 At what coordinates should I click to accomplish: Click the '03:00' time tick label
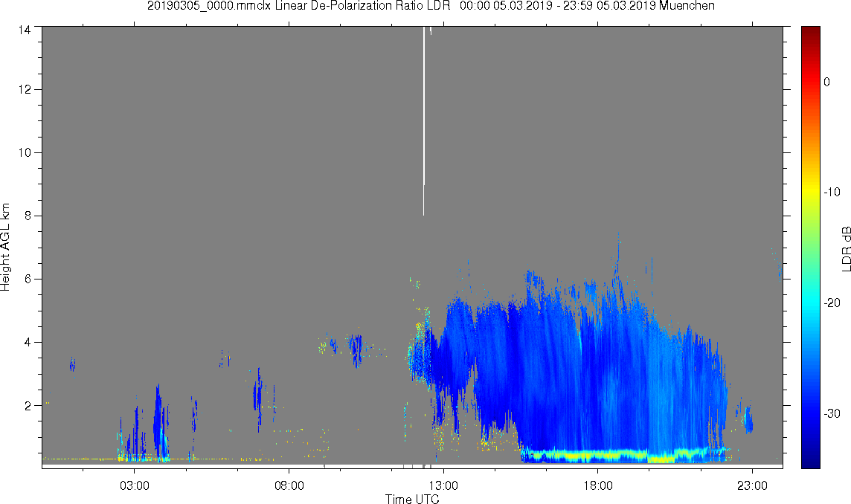point(135,485)
